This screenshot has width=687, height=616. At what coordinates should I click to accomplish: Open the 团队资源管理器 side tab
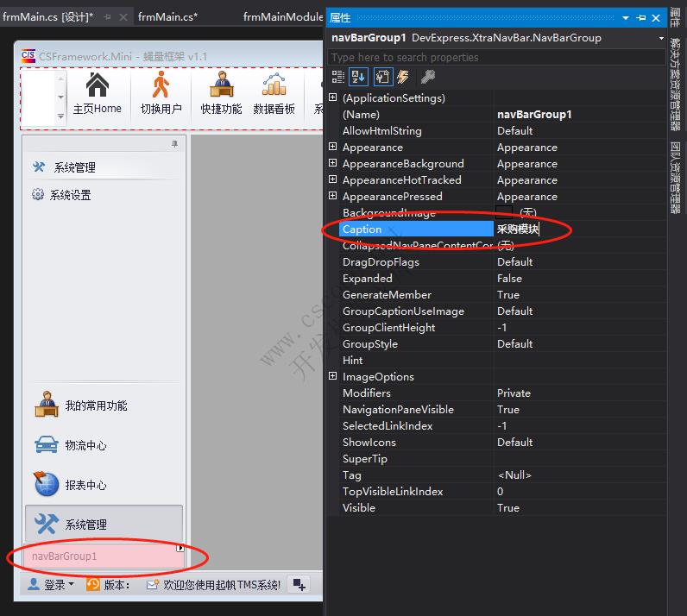pos(676,178)
